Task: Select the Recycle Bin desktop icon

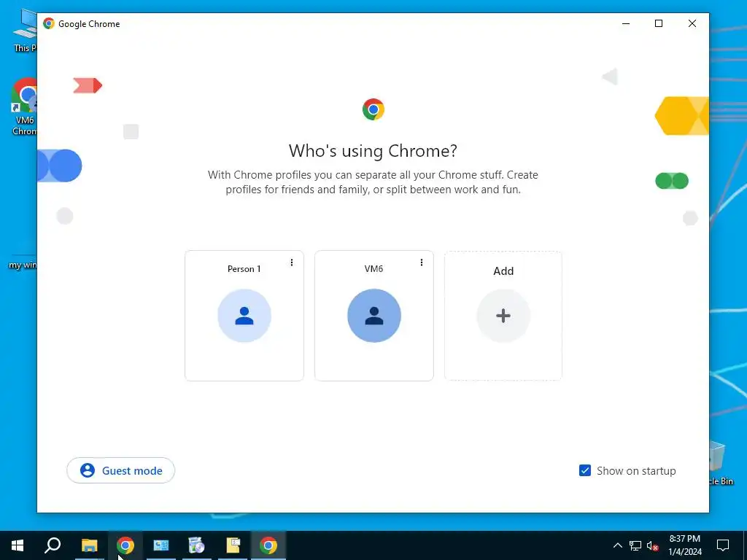Action: click(720, 463)
